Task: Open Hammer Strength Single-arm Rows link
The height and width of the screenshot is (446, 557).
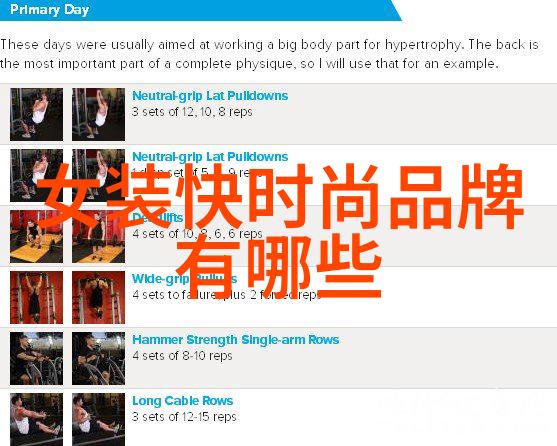Action: pyautogui.click(x=236, y=340)
